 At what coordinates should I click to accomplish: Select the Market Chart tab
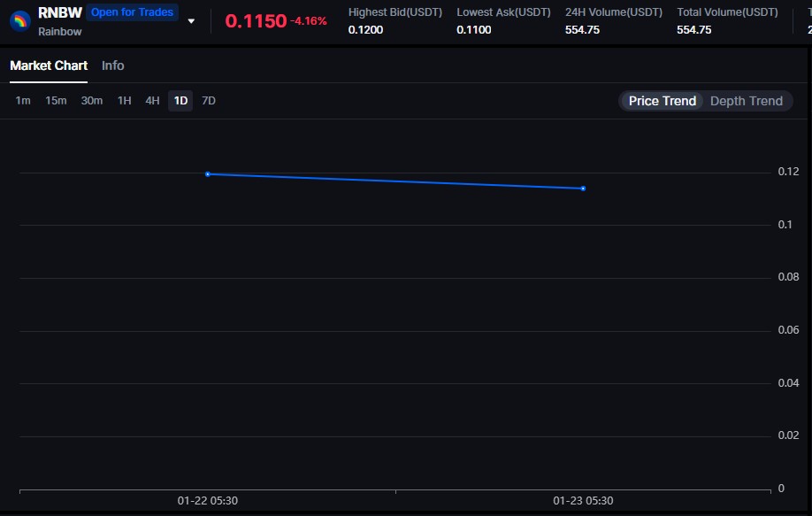point(48,65)
